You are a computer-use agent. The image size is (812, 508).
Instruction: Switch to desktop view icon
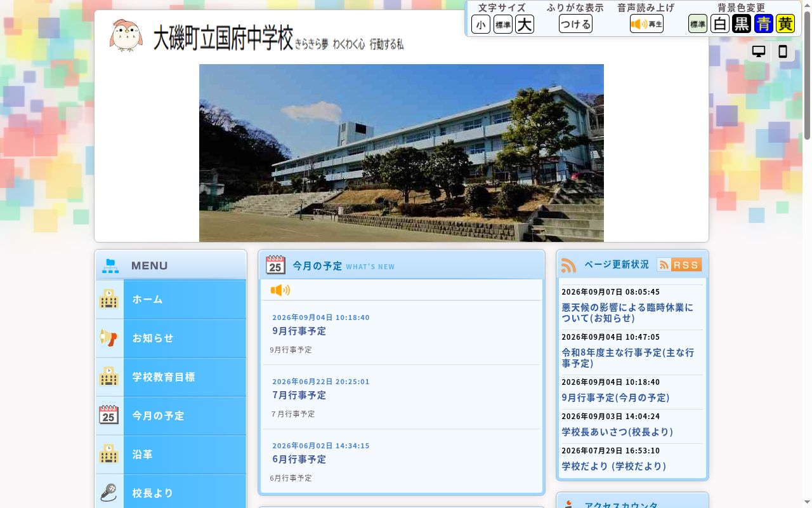[759, 51]
